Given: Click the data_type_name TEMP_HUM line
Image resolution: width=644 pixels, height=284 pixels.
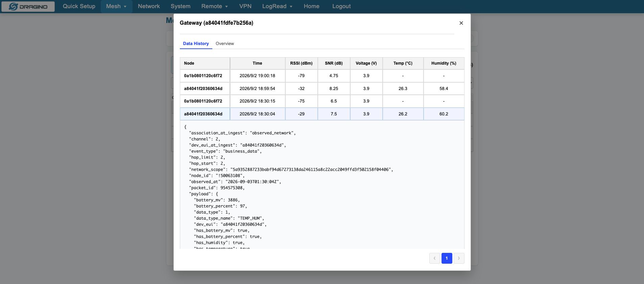Looking at the screenshot, I should coord(229,218).
